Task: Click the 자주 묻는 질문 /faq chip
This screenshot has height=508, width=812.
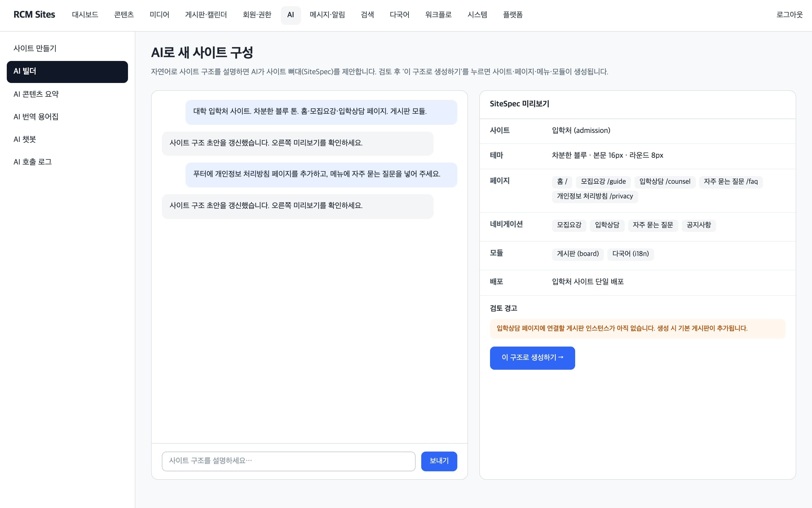Action: pos(731,182)
